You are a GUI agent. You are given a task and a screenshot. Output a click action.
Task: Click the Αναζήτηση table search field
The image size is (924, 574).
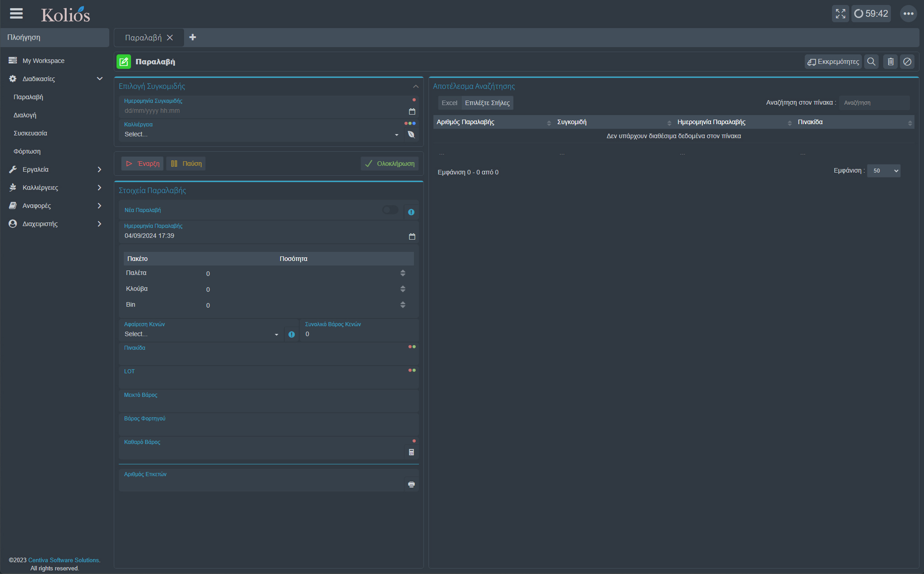coord(874,103)
